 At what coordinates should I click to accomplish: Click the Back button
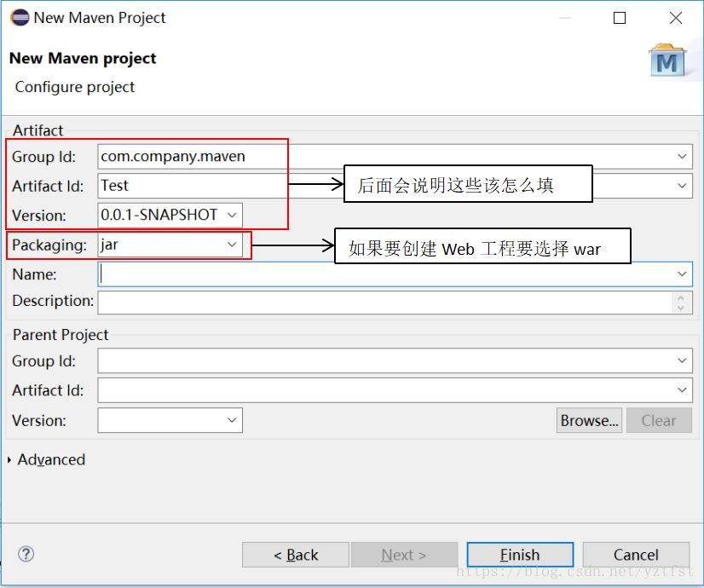pyautogui.click(x=296, y=555)
